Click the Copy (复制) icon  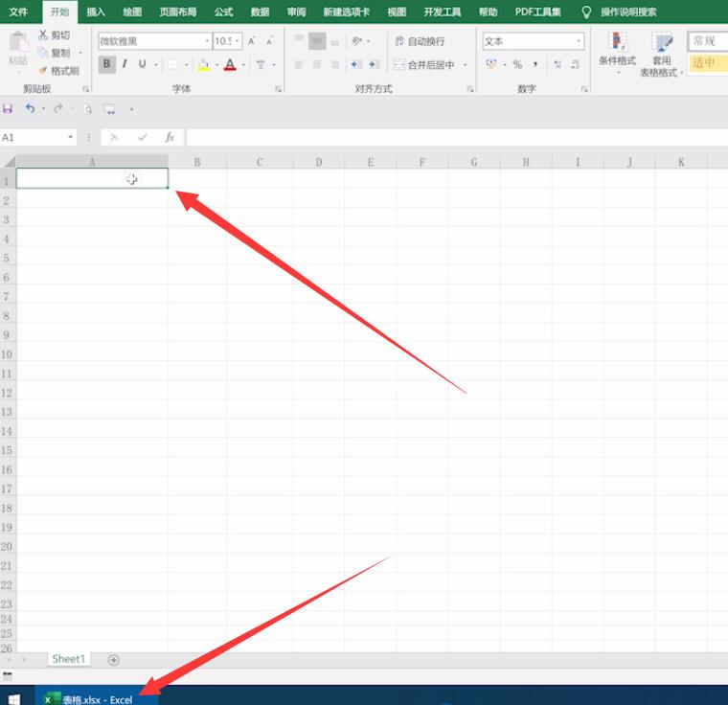[43, 53]
